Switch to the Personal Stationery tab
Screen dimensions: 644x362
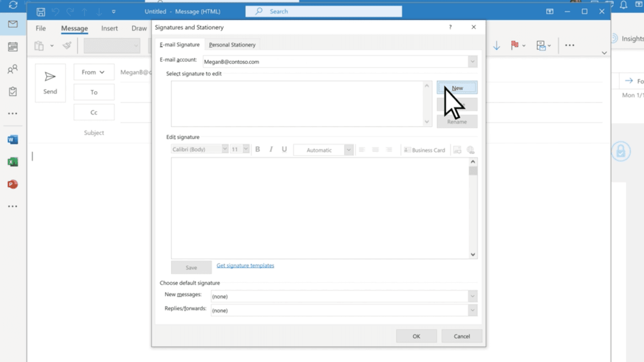pos(232,44)
